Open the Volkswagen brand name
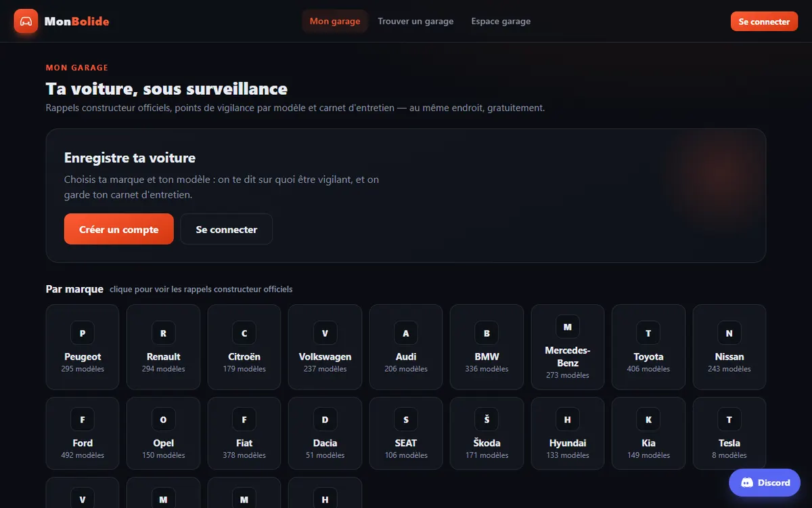The height and width of the screenshot is (508, 812). click(325, 357)
